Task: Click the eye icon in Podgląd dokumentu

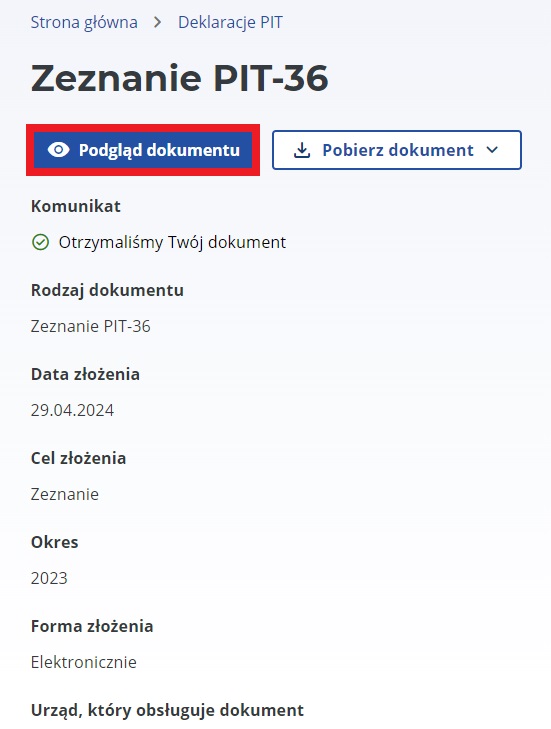Action: (59, 150)
